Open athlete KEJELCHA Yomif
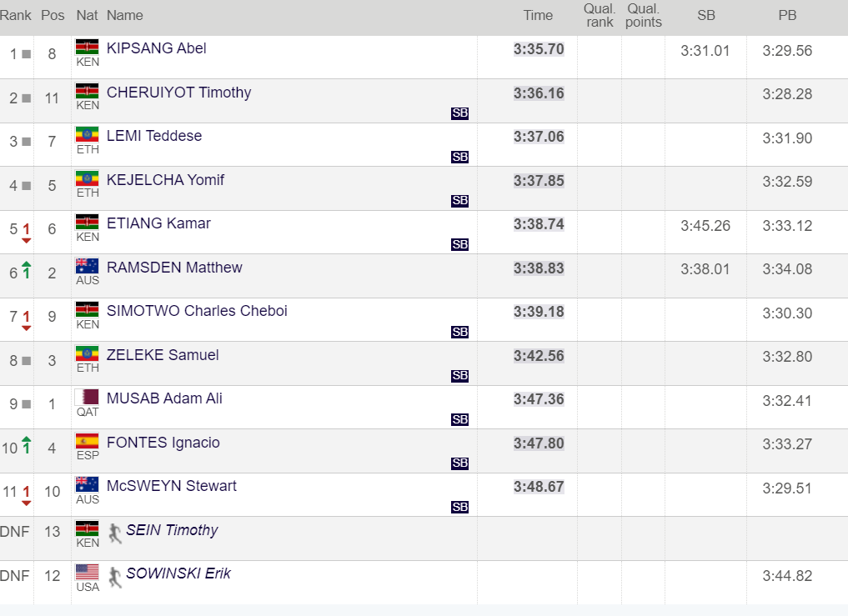Screen dimensions: 848x616 coord(165,180)
